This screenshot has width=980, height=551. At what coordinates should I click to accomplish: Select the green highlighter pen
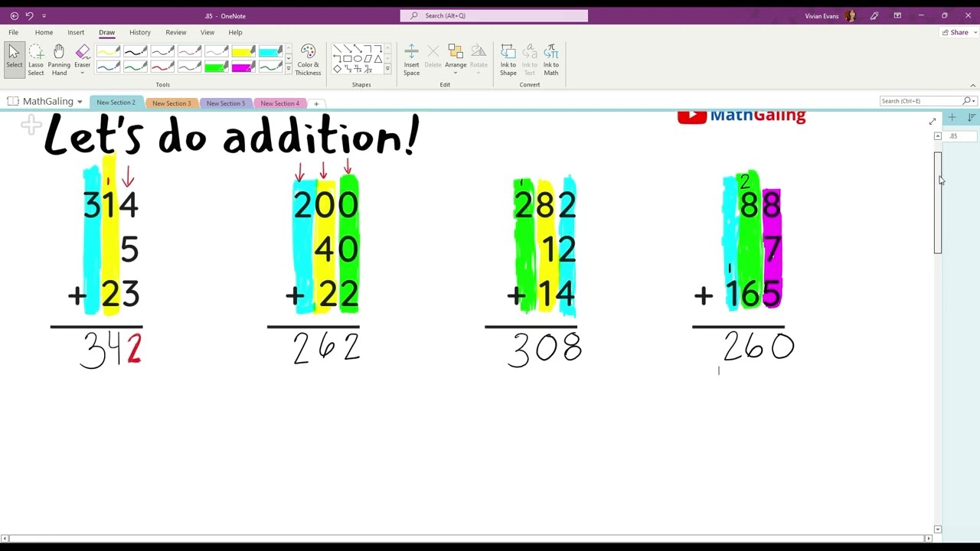[217, 67]
